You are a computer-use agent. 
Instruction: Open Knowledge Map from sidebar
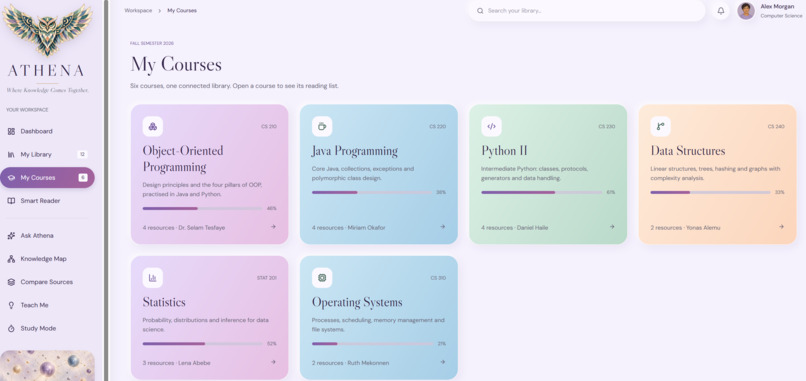click(47, 259)
